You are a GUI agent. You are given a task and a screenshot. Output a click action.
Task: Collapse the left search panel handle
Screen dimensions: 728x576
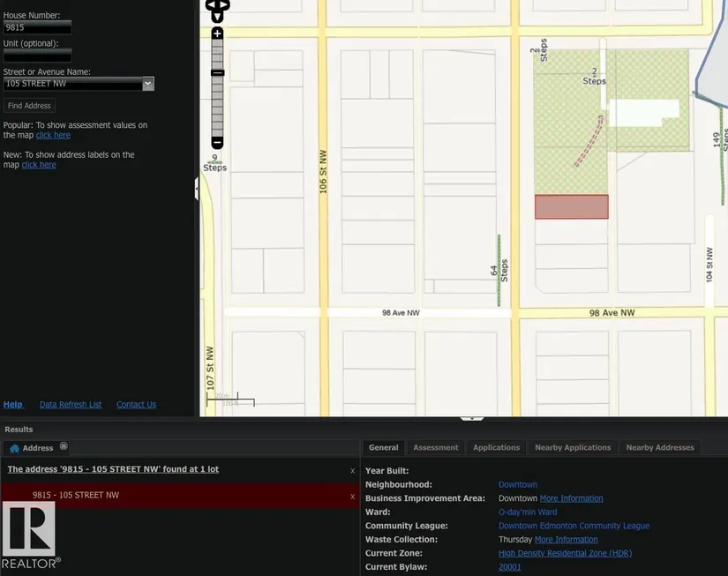click(196, 189)
